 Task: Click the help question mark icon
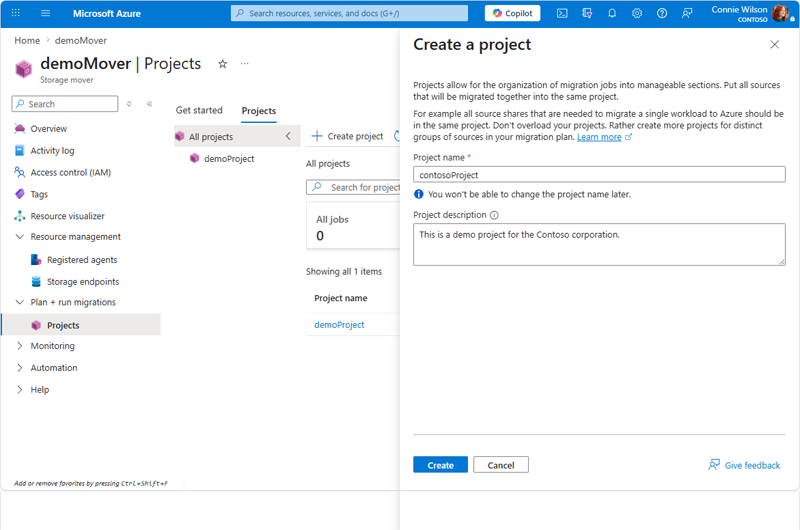coord(662,13)
